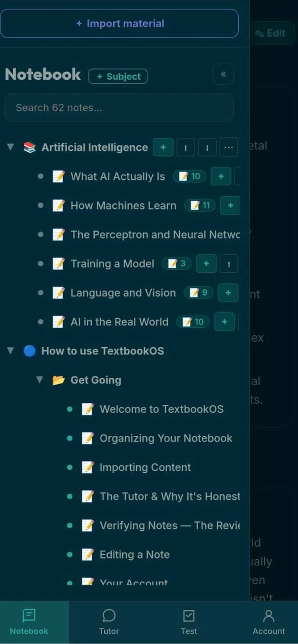The width and height of the screenshot is (298, 644).
Task: Move Artificial Intelligence subject down
Action: (207, 147)
